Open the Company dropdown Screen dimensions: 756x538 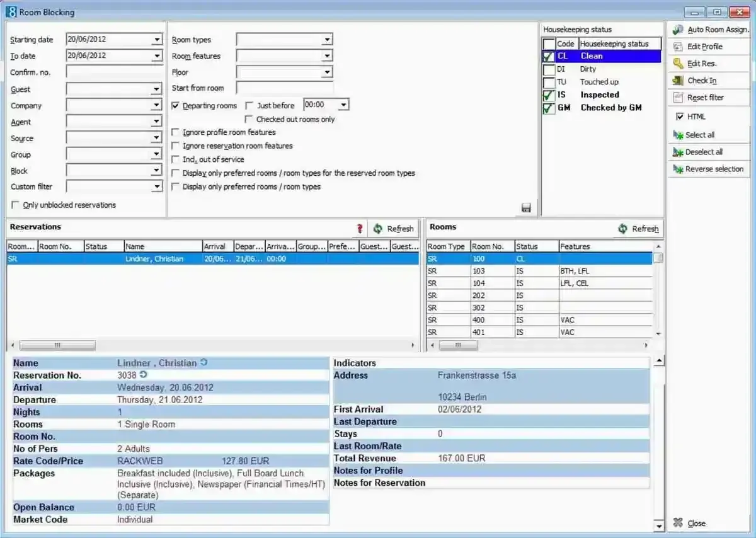coord(157,105)
